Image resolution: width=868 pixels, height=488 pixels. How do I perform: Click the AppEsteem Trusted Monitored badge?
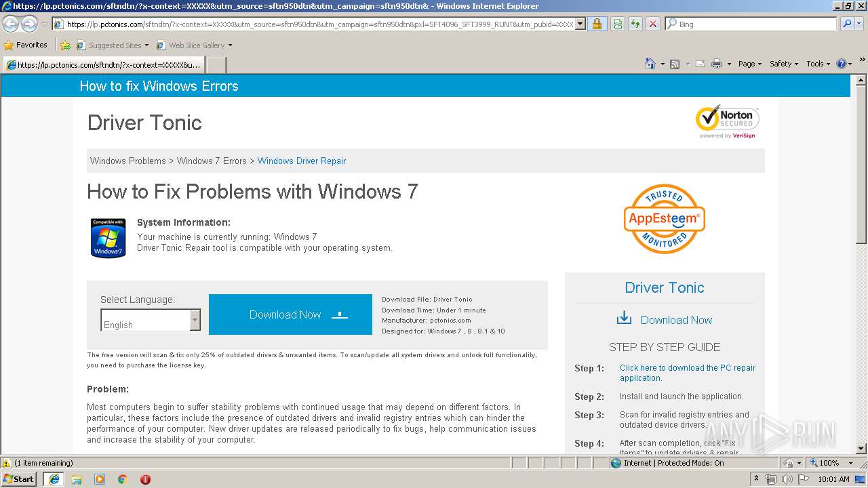pyautogui.click(x=665, y=219)
